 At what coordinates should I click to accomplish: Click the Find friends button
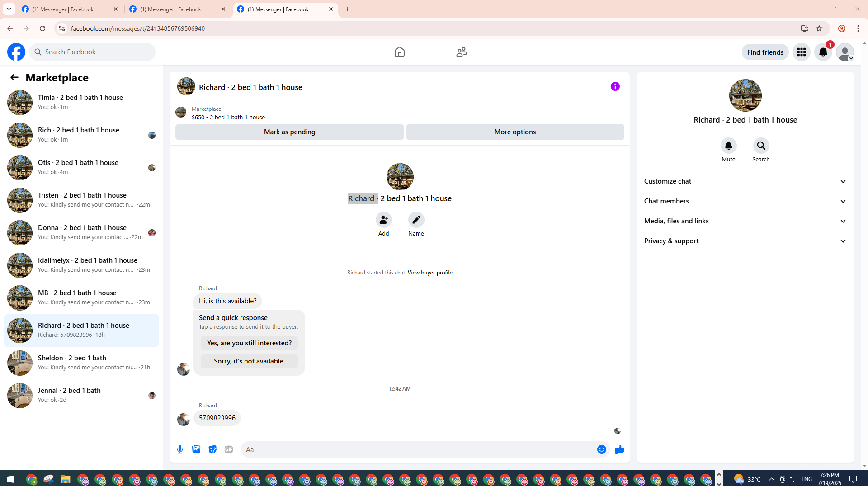pos(765,52)
